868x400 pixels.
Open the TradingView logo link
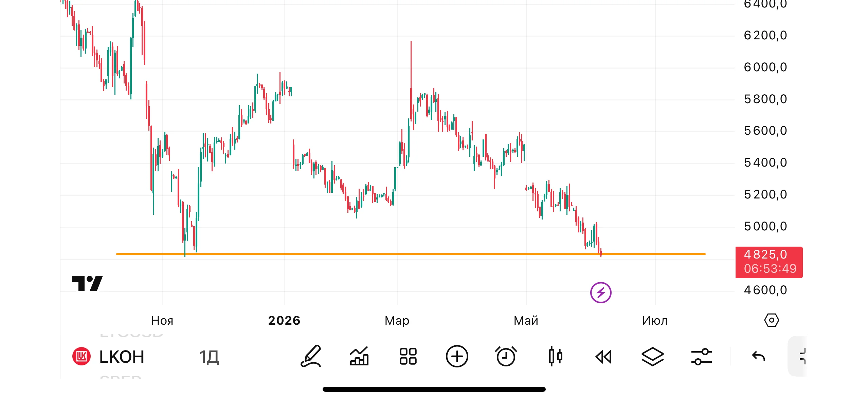(87, 283)
